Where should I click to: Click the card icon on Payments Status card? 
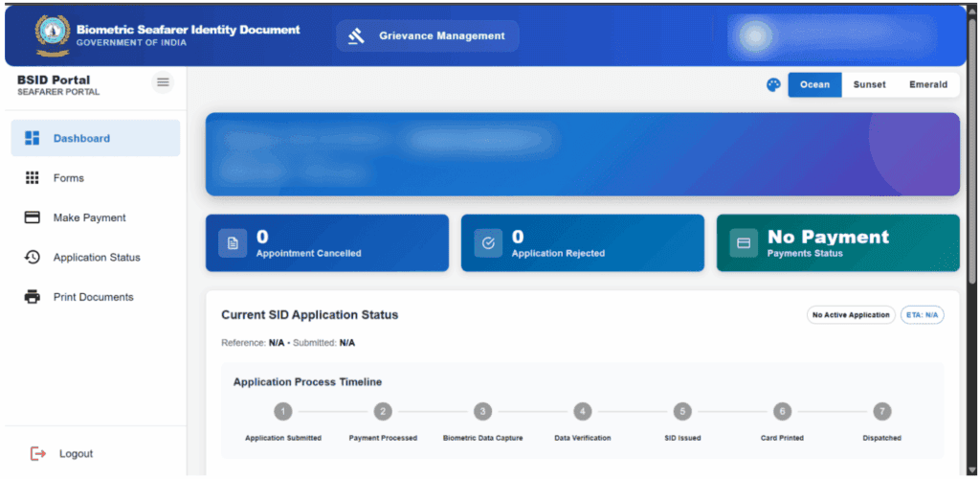click(x=745, y=243)
